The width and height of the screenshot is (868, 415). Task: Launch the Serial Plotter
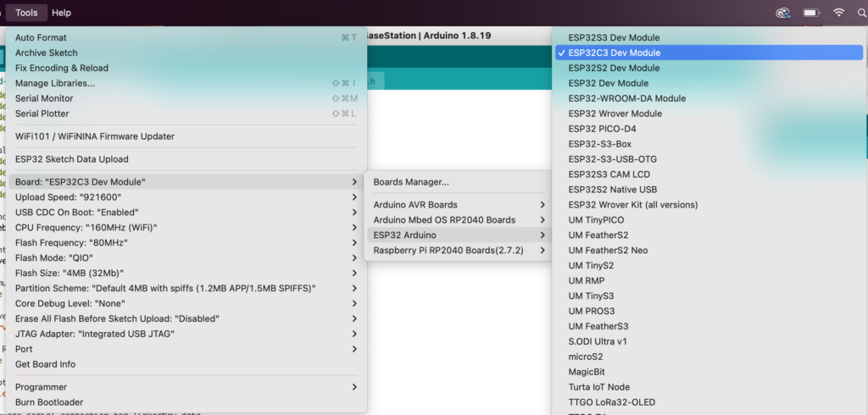(x=186, y=113)
